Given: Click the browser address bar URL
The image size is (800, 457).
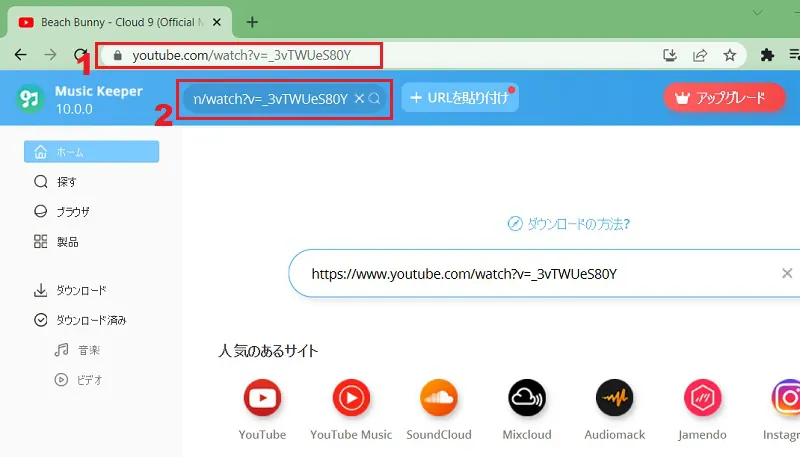Looking at the screenshot, I should (242, 56).
